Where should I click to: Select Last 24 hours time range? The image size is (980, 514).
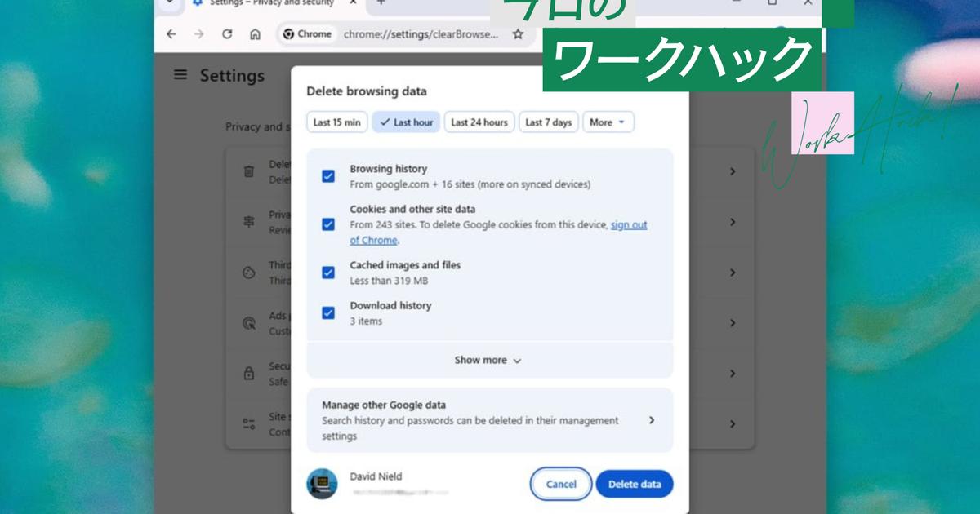pyautogui.click(x=479, y=122)
